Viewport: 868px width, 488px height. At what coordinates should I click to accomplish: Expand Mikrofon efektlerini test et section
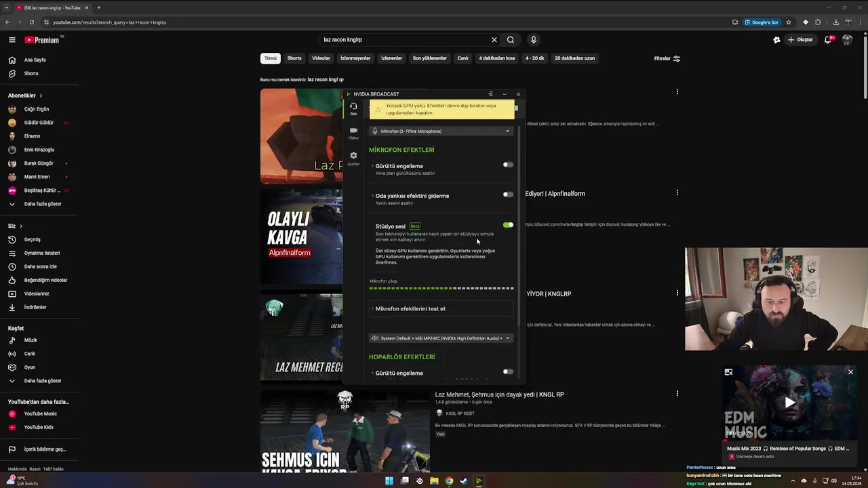pyautogui.click(x=441, y=309)
